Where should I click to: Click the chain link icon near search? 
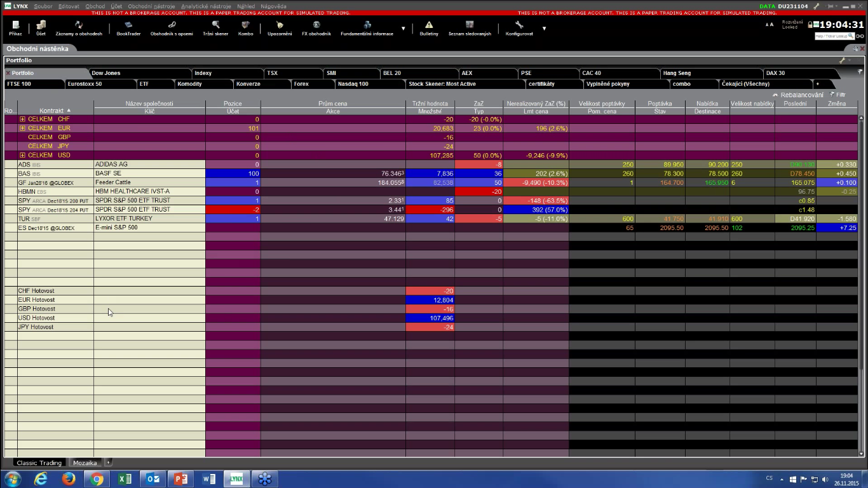(860, 36)
